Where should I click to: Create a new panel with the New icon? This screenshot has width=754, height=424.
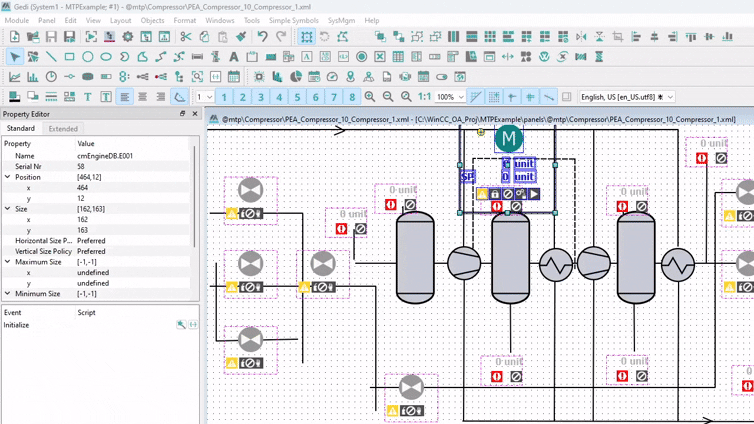(14, 37)
